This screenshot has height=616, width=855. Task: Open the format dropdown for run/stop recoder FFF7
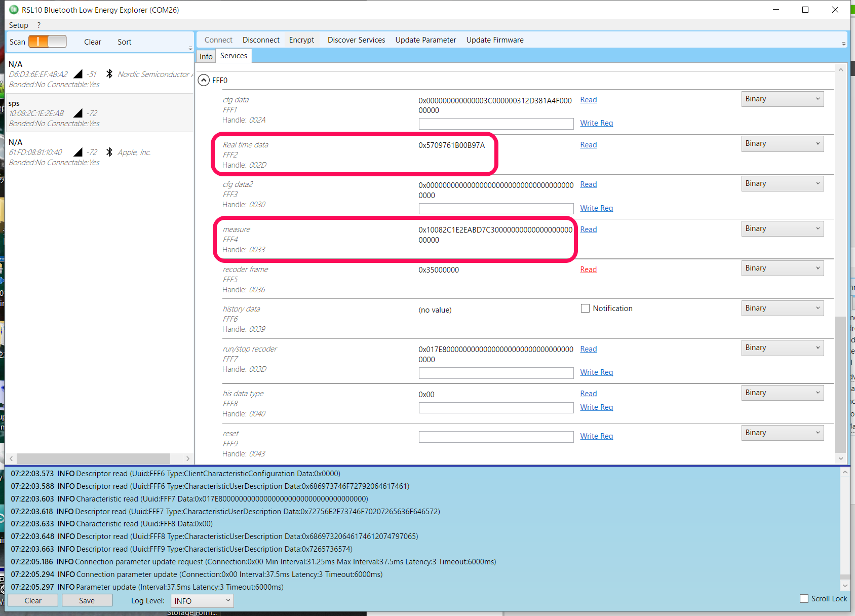click(x=783, y=348)
